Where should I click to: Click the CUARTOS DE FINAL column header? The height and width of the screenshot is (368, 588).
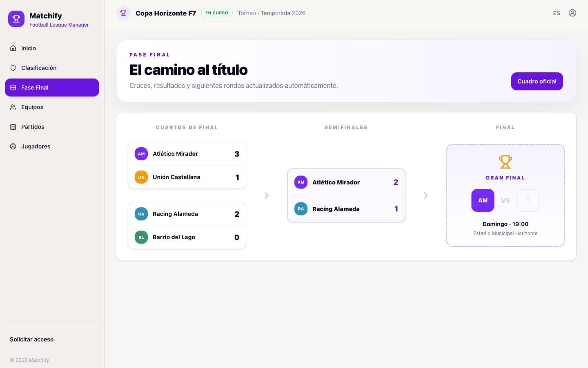187,128
